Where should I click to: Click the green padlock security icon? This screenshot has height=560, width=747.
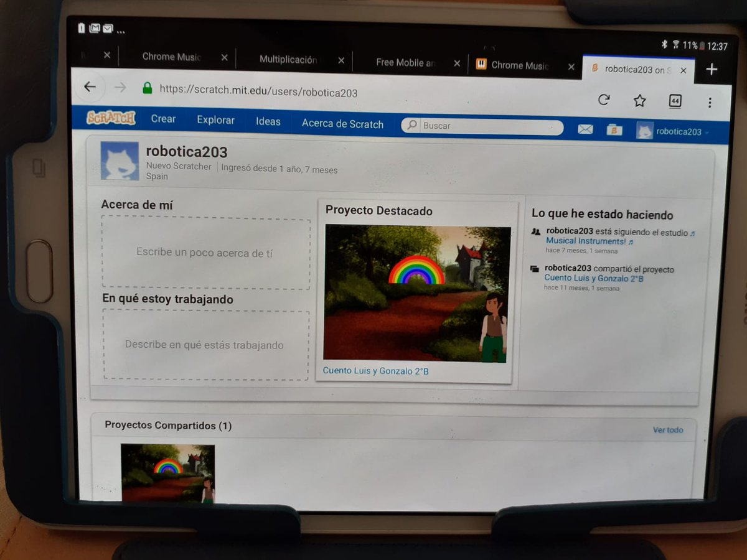147,88
